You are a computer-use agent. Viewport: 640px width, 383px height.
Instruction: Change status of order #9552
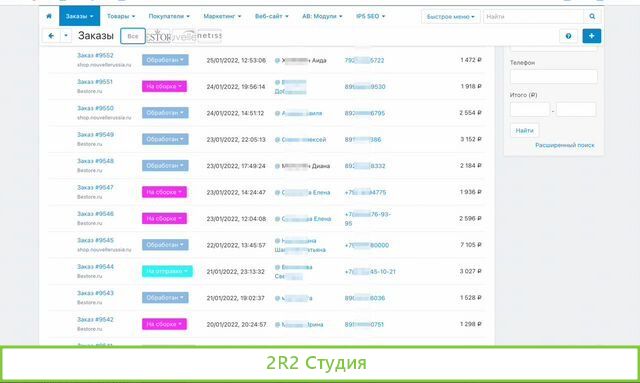coord(165,60)
